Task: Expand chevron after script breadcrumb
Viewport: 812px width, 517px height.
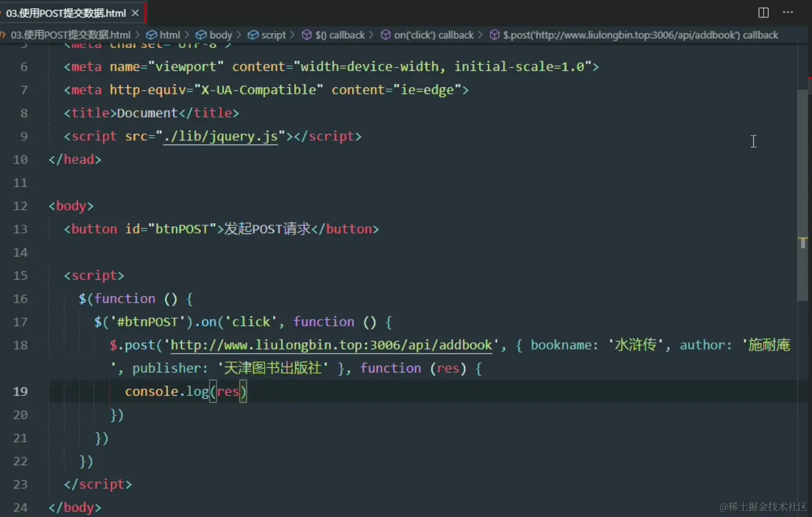Action: tap(292, 35)
